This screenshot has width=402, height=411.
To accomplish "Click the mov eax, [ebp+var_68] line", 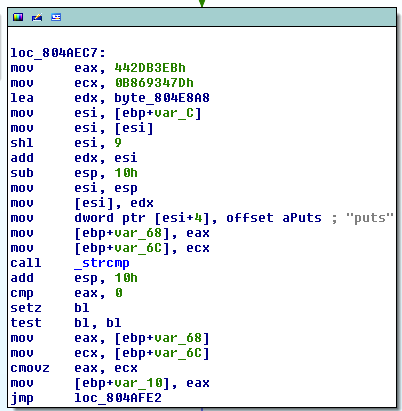I will pyautogui.click(x=110, y=338).
